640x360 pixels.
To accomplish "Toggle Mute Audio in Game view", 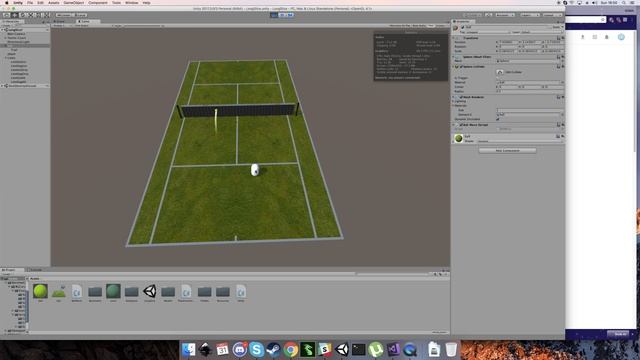I will 419,26.
